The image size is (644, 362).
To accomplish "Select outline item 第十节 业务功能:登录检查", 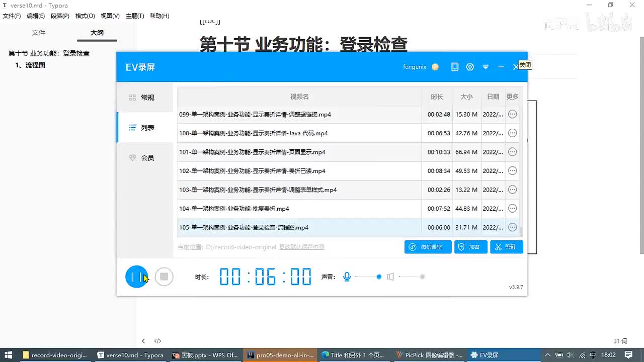I will coord(49,53).
